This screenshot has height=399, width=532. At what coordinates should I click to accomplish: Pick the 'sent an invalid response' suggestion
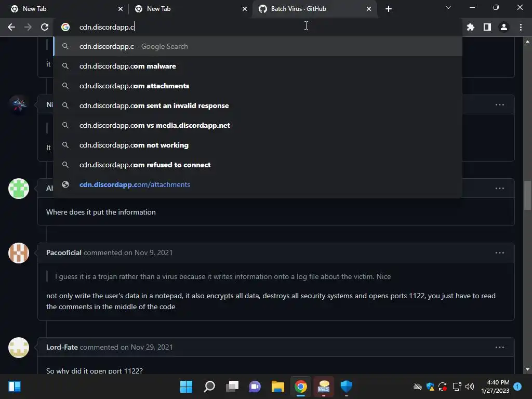pos(258,105)
